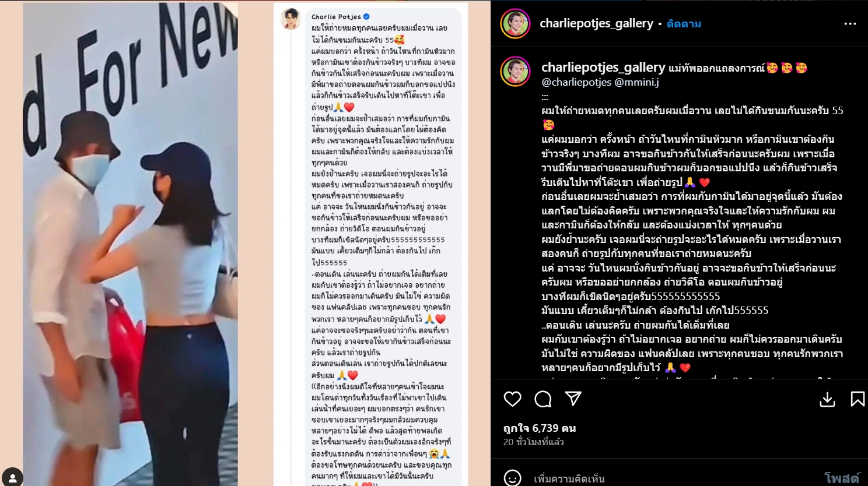Screen dimensions: 868x486
Task: Submit comment with โพสต์ button
Action: (842, 478)
